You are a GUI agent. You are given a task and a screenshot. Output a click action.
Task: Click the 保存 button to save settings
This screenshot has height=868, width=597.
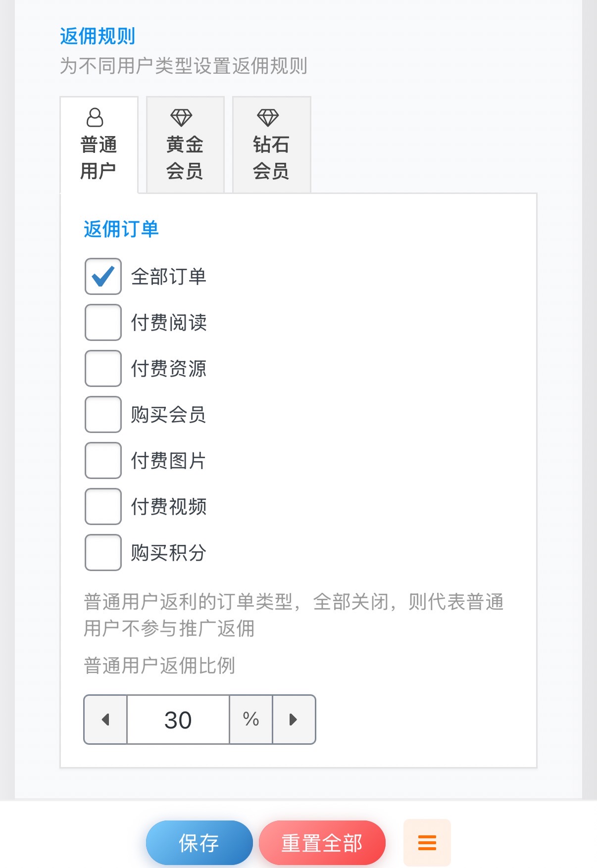point(199,841)
